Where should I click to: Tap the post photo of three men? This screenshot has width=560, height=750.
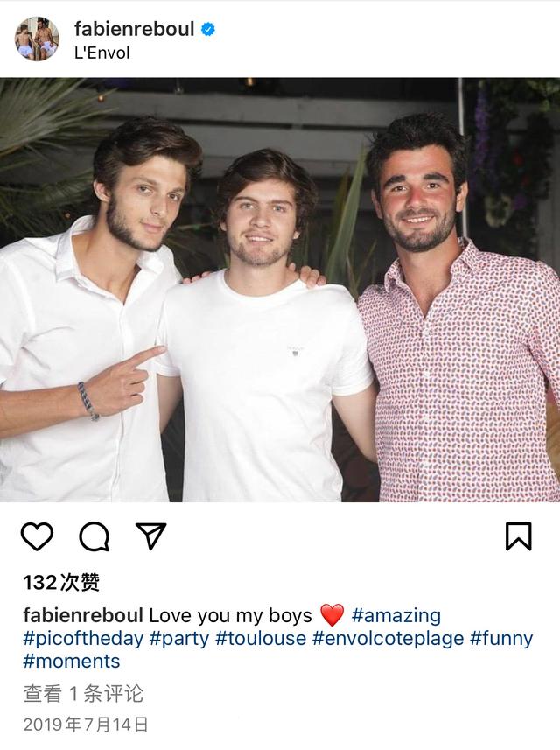pos(280,290)
